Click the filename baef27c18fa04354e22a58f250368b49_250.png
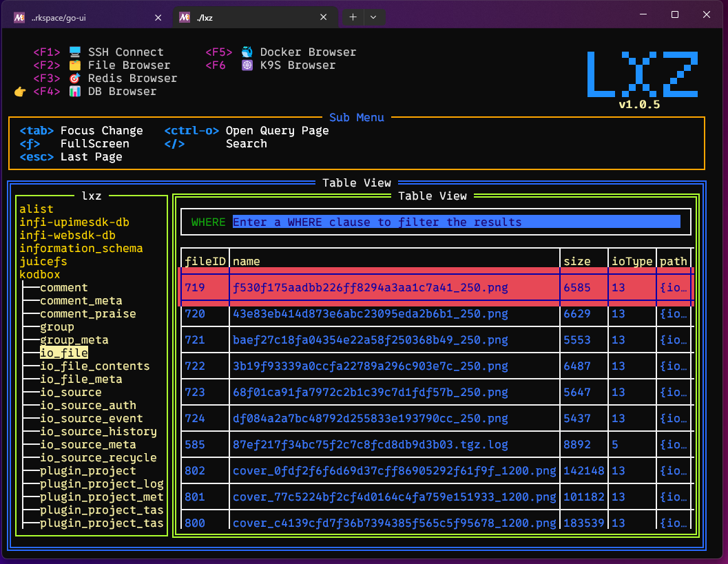 pos(370,340)
